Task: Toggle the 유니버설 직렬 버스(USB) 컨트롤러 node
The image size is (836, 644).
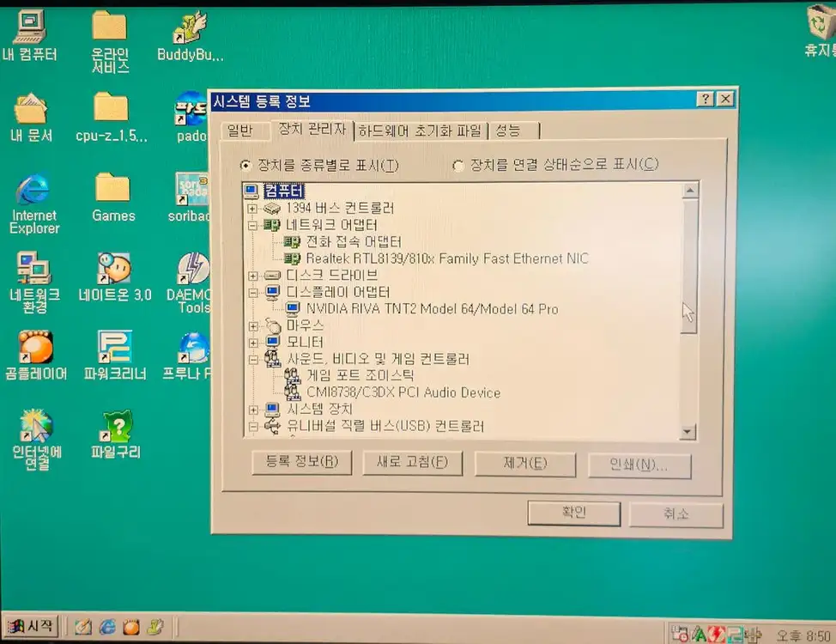Action: pos(254,426)
